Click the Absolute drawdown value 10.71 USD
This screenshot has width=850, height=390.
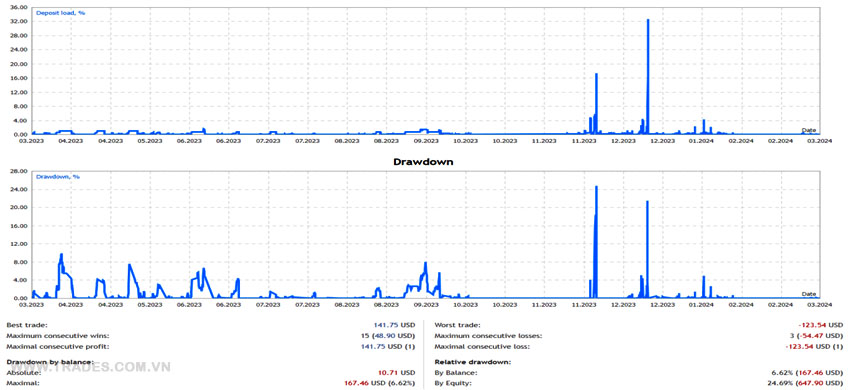tap(397, 373)
